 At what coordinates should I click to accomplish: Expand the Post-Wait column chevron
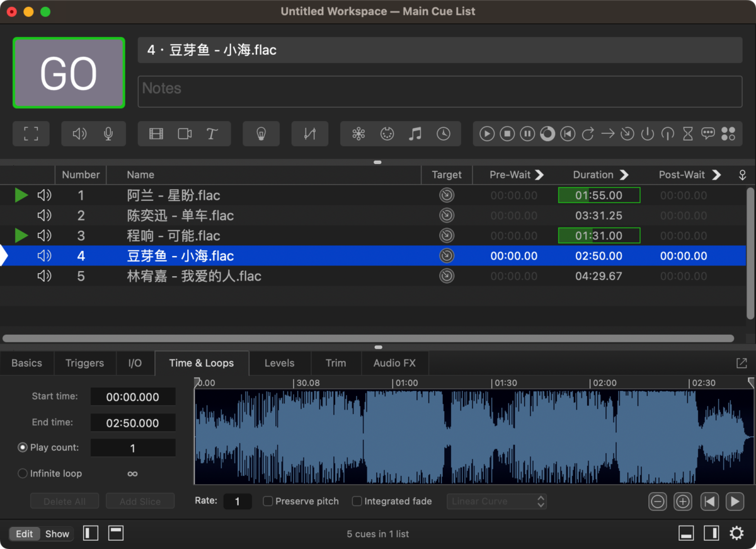tap(716, 175)
